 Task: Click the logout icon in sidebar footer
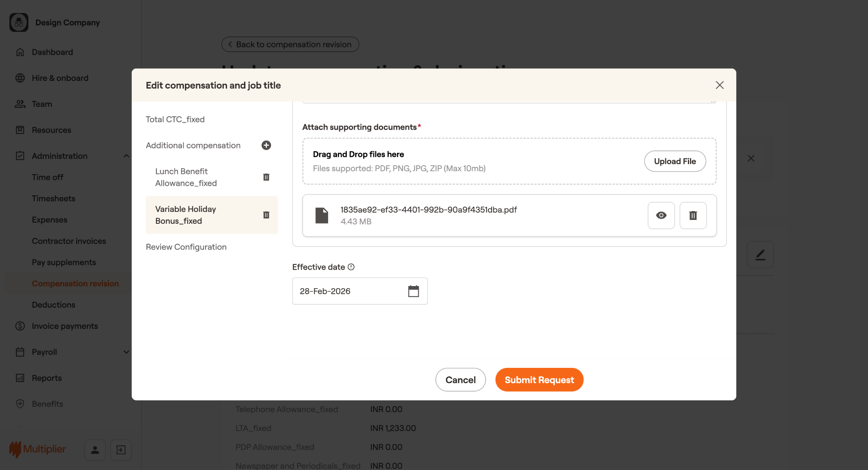tap(121, 450)
